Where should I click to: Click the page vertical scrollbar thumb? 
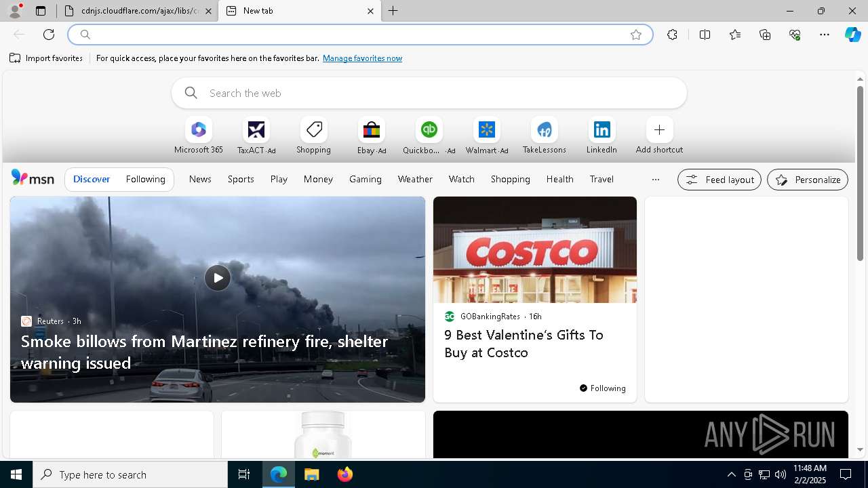click(x=860, y=174)
